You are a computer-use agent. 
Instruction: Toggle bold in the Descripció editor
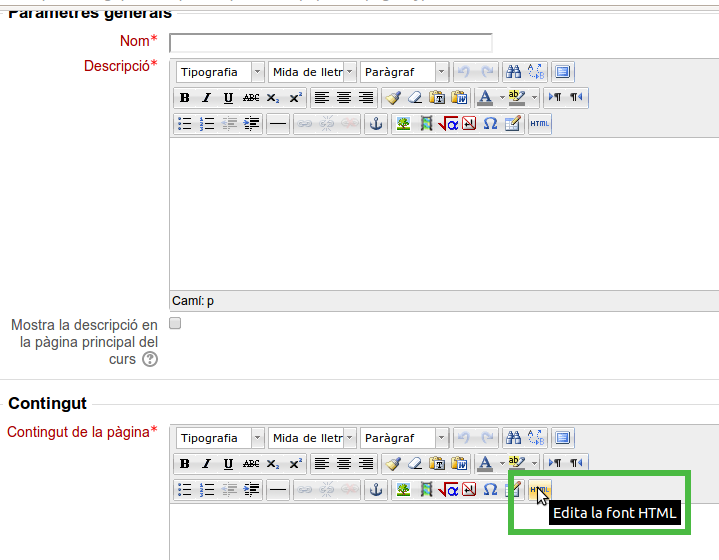(x=184, y=98)
